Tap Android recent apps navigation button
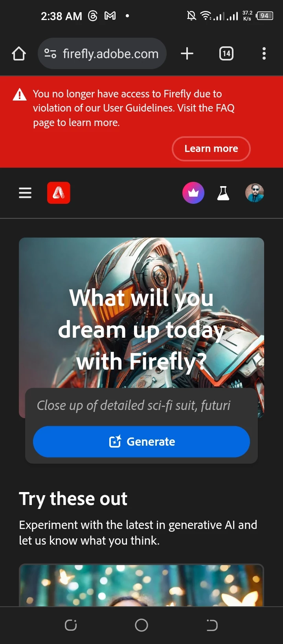 [x=71, y=625]
